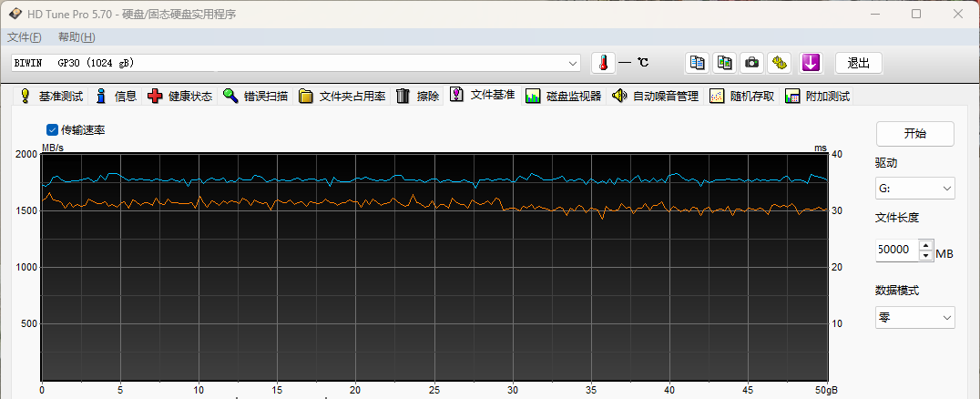Screen dimensions: 980x399
Task: Click the ms axis label
Action: pyautogui.click(x=820, y=148)
